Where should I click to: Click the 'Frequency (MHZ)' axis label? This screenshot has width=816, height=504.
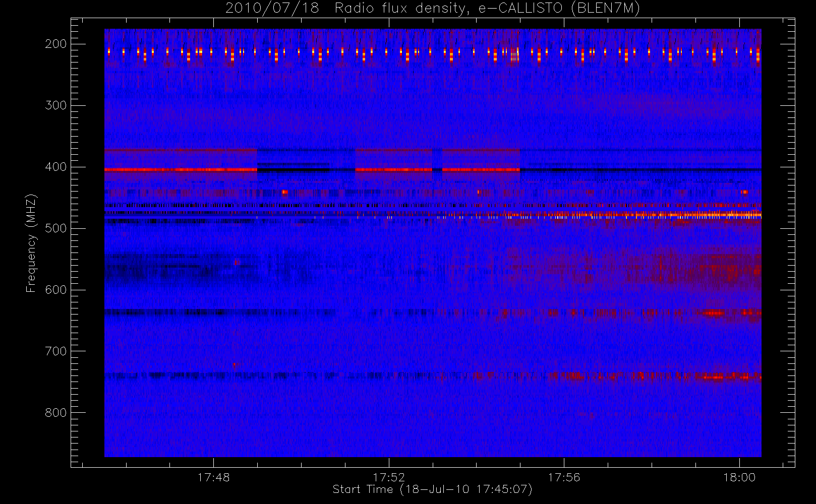coord(31,243)
